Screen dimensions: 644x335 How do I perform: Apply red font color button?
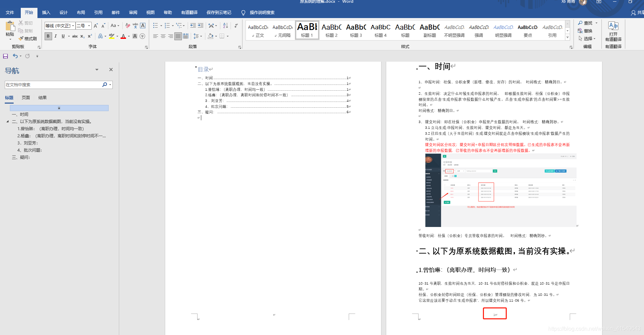coord(123,36)
